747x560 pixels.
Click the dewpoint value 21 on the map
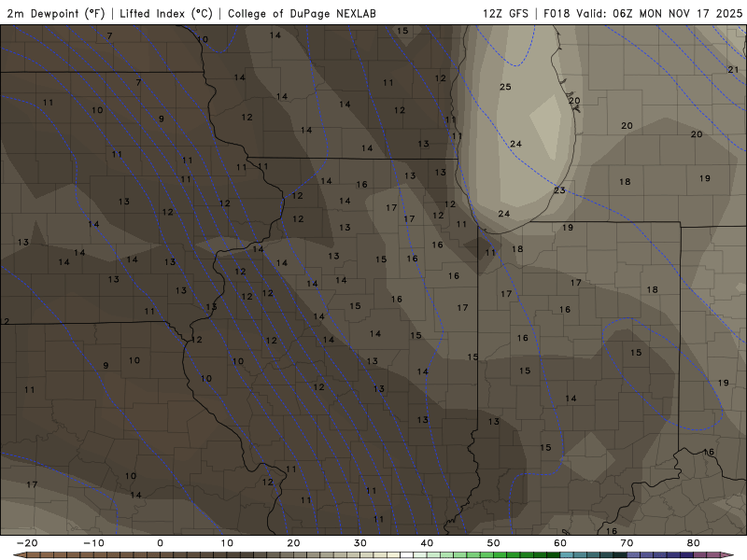point(733,69)
